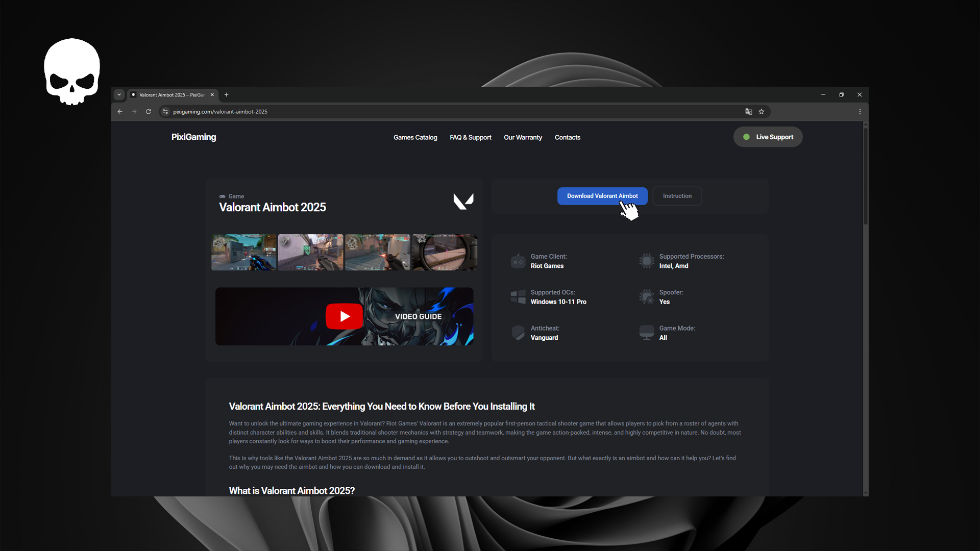Screen dimensions: 980x551
Task: Click the Windows logo icon for Supported OCs
Action: pos(518,297)
